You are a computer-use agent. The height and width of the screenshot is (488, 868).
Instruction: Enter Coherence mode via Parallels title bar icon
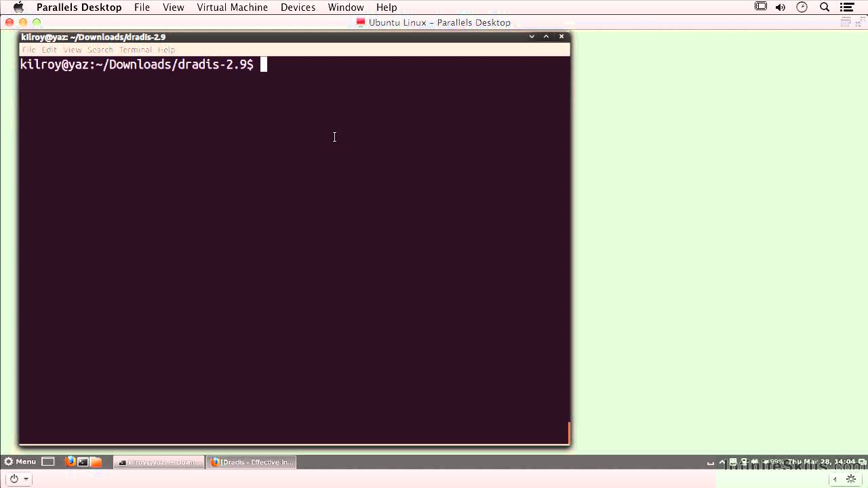click(x=845, y=22)
